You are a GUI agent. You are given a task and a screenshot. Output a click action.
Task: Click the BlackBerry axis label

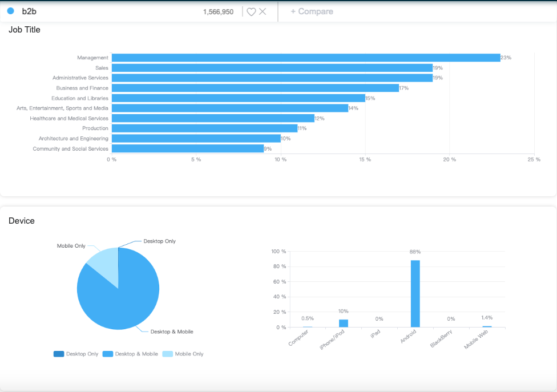pos(441,338)
